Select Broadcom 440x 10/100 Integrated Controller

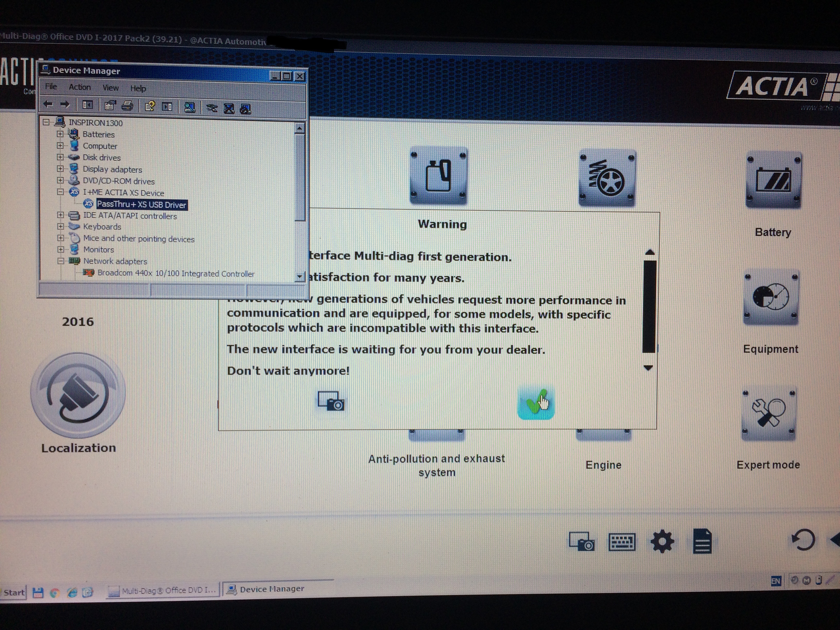[x=176, y=273]
